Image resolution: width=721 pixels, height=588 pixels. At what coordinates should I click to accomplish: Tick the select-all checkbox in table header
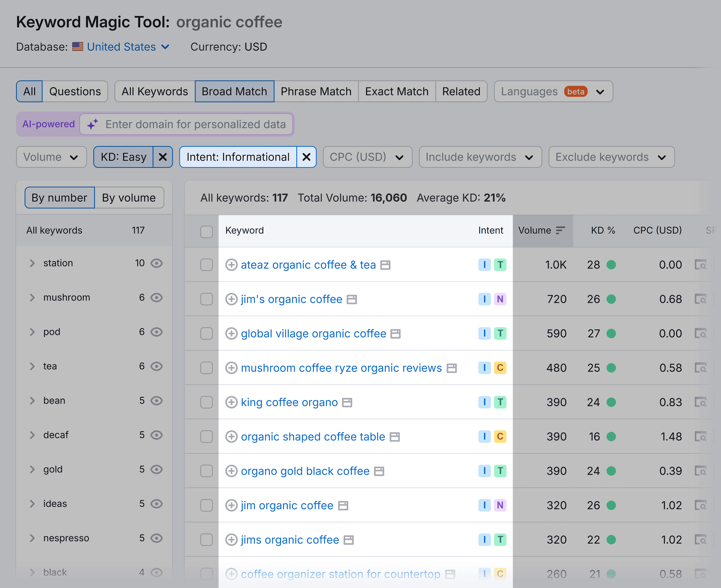tap(206, 232)
